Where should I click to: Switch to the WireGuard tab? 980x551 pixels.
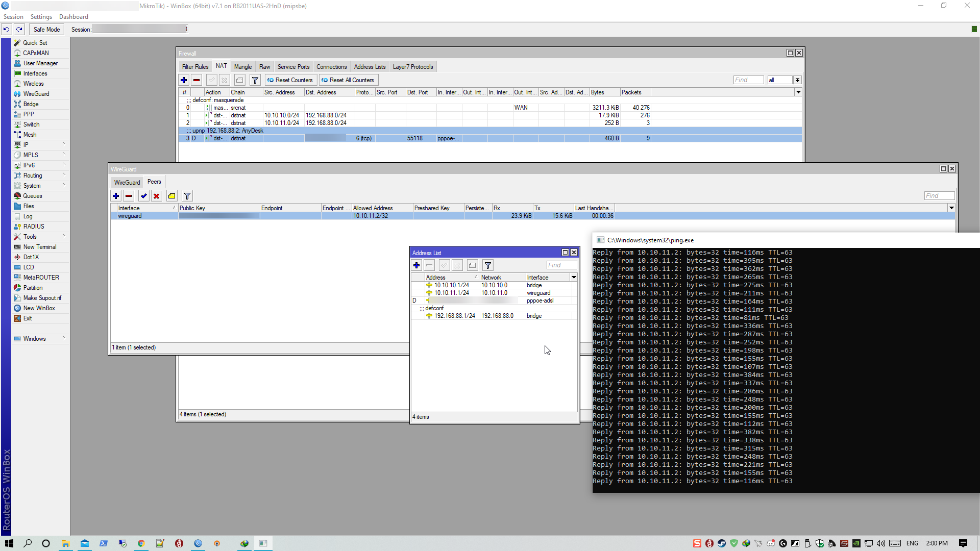point(127,183)
